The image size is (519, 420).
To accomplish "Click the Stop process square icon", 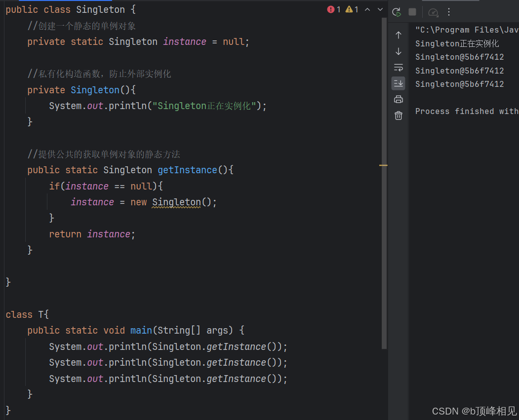I will pos(412,12).
